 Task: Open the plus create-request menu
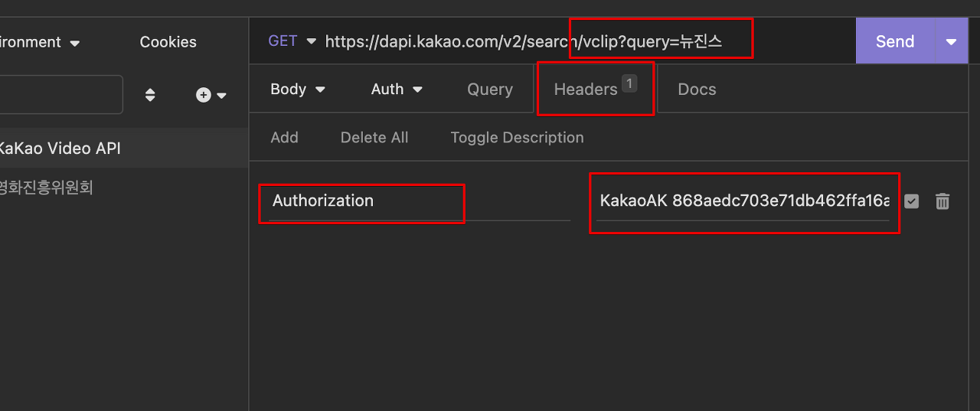point(211,95)
